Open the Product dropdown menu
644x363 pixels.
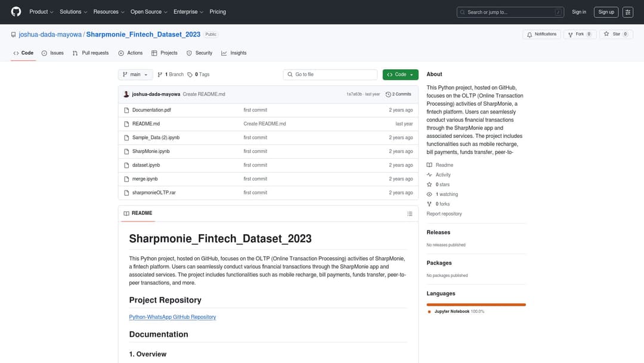(x=41, y=12)
